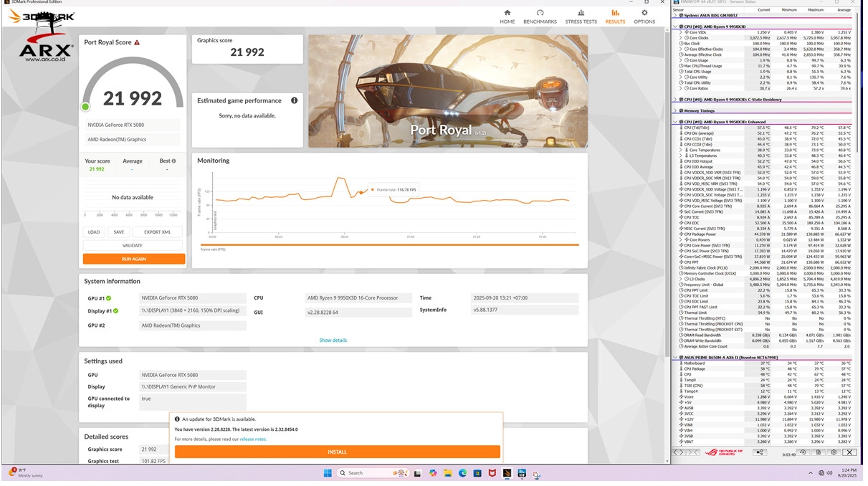
Task: Click the green check beside Display #1
Action: 116,311
